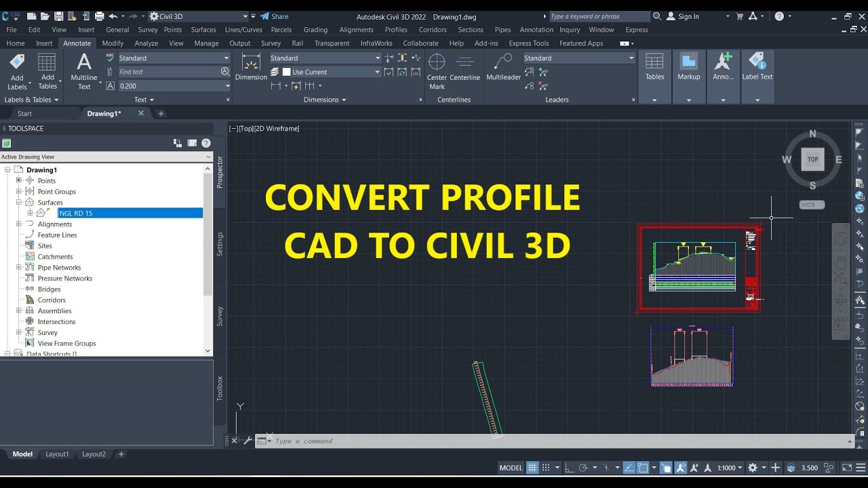The height and width of the screenshot is (488, 868).
Task: Add a new layout tab with plus button
Action: click(121, 454)
